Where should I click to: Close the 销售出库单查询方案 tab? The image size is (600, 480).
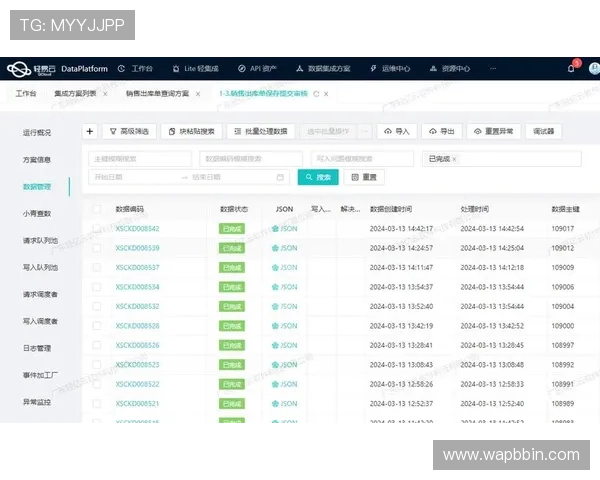[x=198, y=94]
